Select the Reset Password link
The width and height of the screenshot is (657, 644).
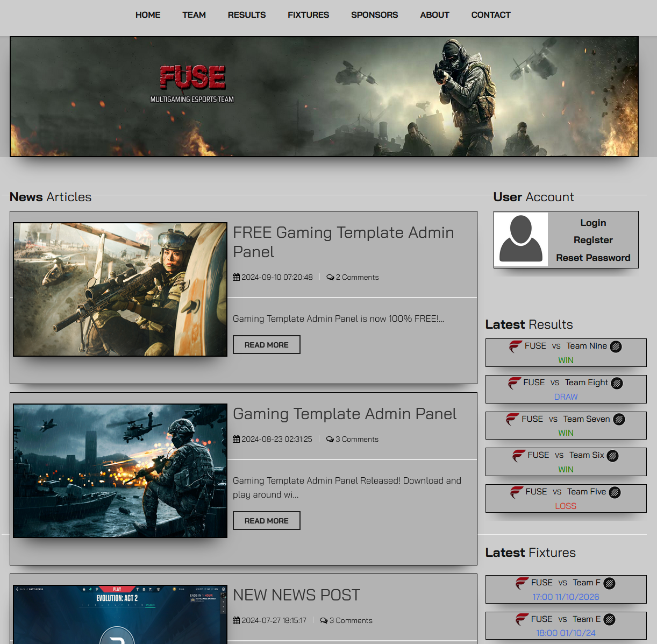click(x=592, y=258)
